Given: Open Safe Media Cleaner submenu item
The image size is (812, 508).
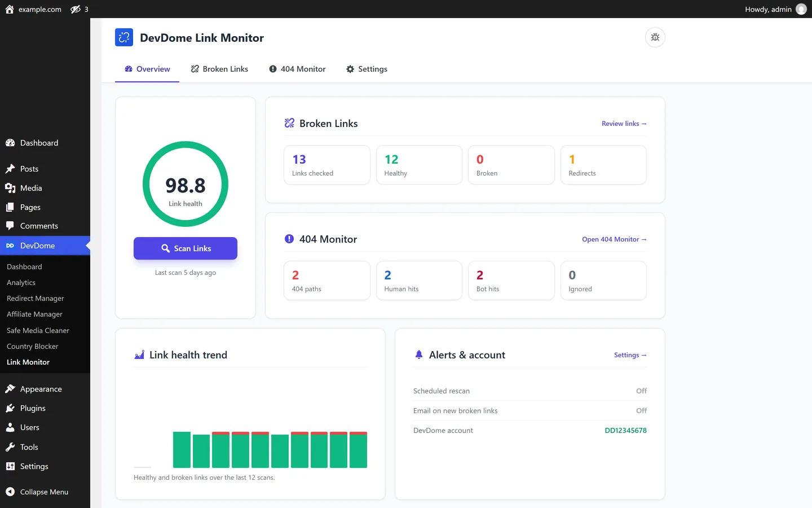Looking at the screenshot, I should point(38,330).
